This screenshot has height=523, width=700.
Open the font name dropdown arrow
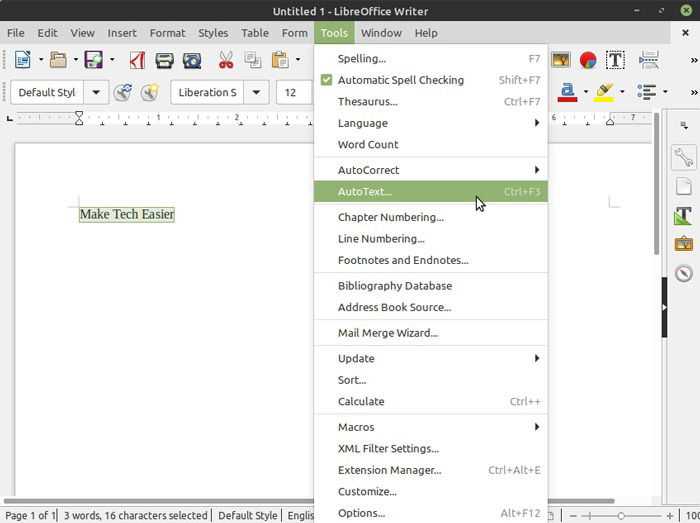coord(256,92)
